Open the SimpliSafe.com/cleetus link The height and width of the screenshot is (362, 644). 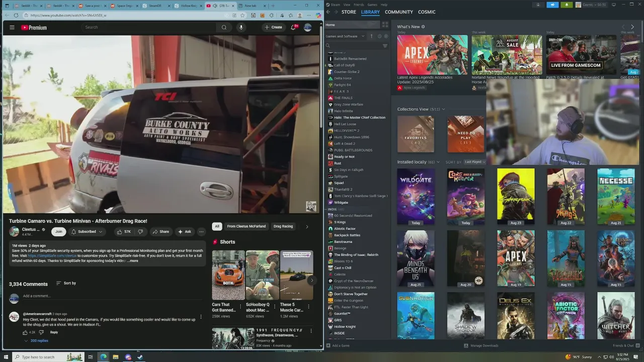point(52,256)
